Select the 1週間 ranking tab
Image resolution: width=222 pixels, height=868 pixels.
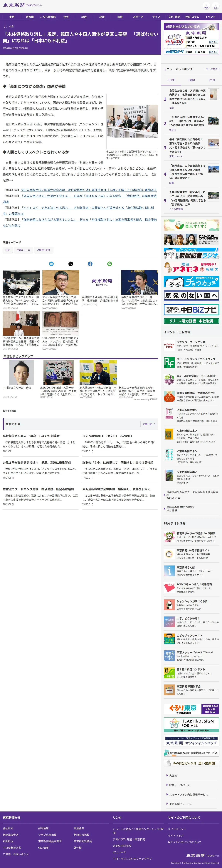coord(191,80)
